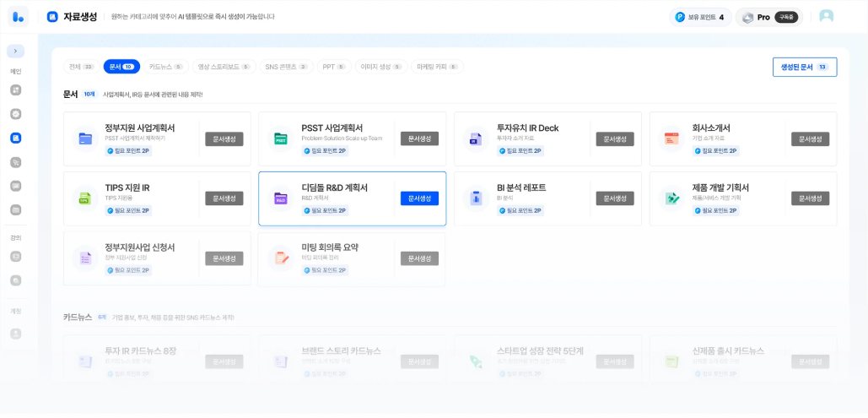Image resolution: width=868 pixels, height=418 pixels.
Task: Switch to the SNS 콘텐츠 tab
Action: [286, 67]
